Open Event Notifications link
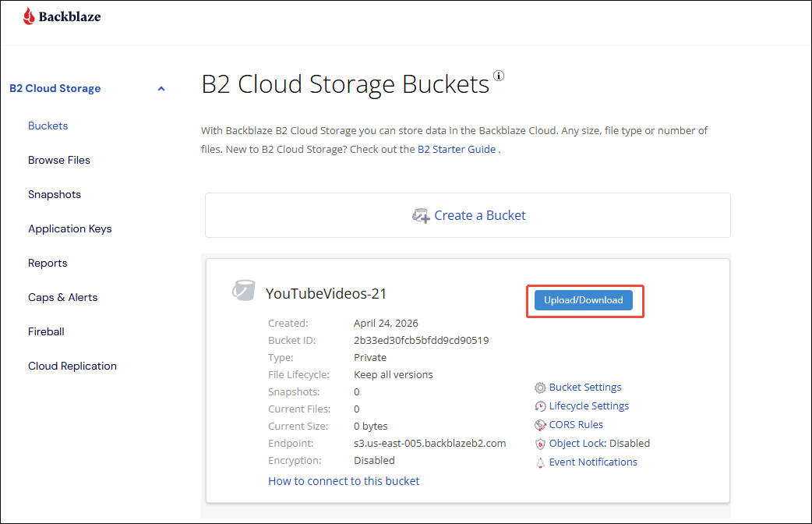Image resolution: width=812 pixels, height=524 pixels. pyautogui.click(x=593, y=462)
